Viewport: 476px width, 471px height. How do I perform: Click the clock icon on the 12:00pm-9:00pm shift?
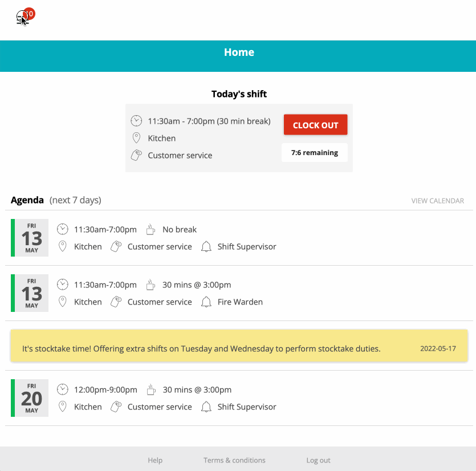[63, 389]
